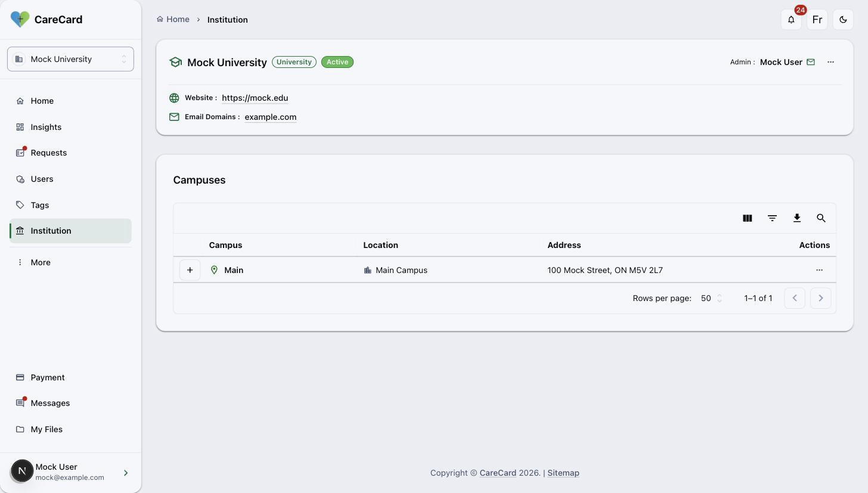Download the campuses table data
Screen dimensions: 868x493
(x=796, y=218)
